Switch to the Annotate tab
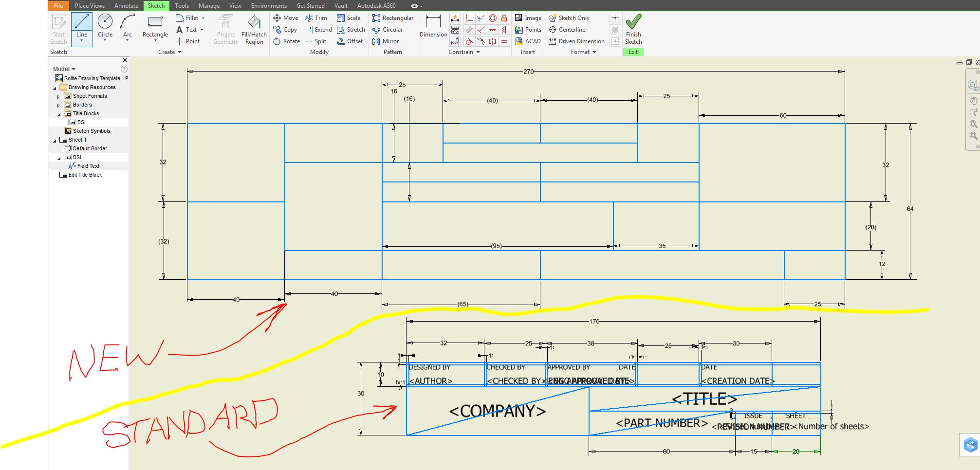Screen dimensions: 980x470 click(126, 5)
